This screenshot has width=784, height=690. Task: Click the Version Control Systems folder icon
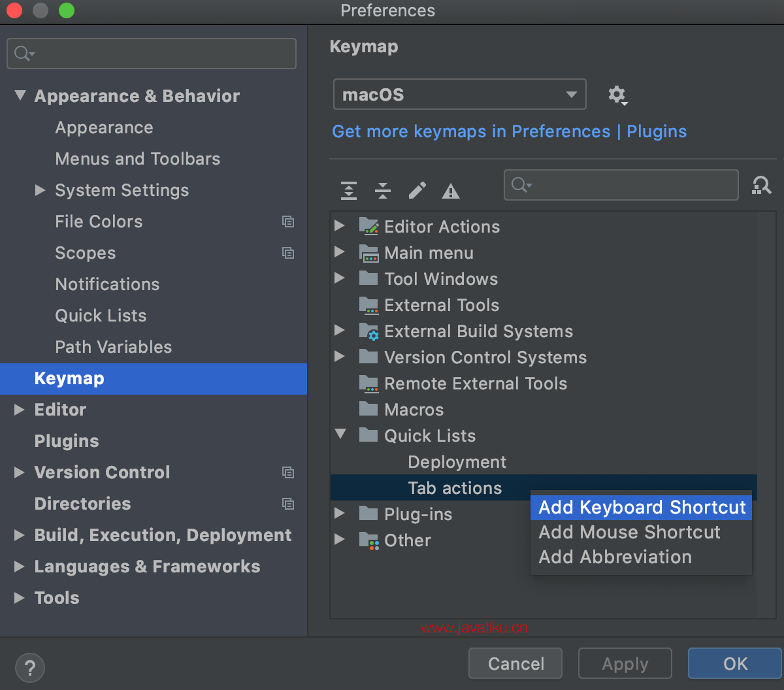(369, 357)
